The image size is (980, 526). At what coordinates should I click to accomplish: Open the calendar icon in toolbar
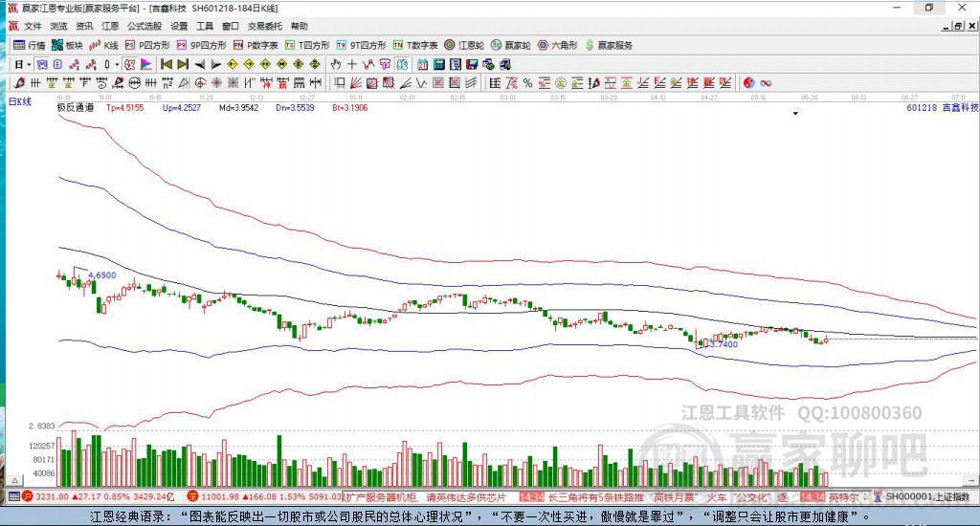tap(422, 64)
